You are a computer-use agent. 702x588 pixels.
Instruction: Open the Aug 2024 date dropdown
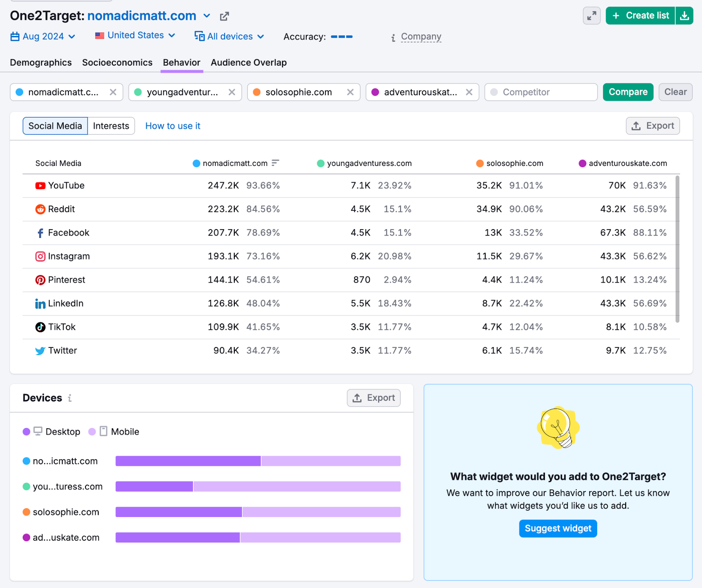click(x=43, y=36)
